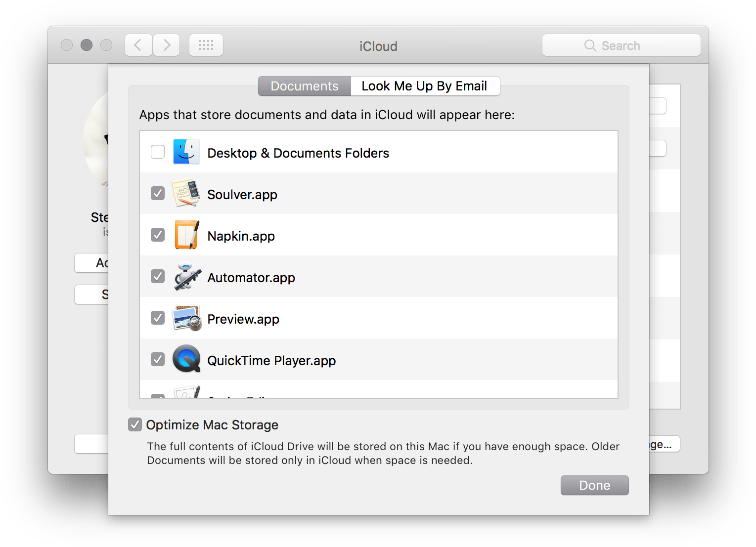Uncheck the Soulver.app checkbox
This screenshot has height=547, width=756.
click(x=158, y=193)
